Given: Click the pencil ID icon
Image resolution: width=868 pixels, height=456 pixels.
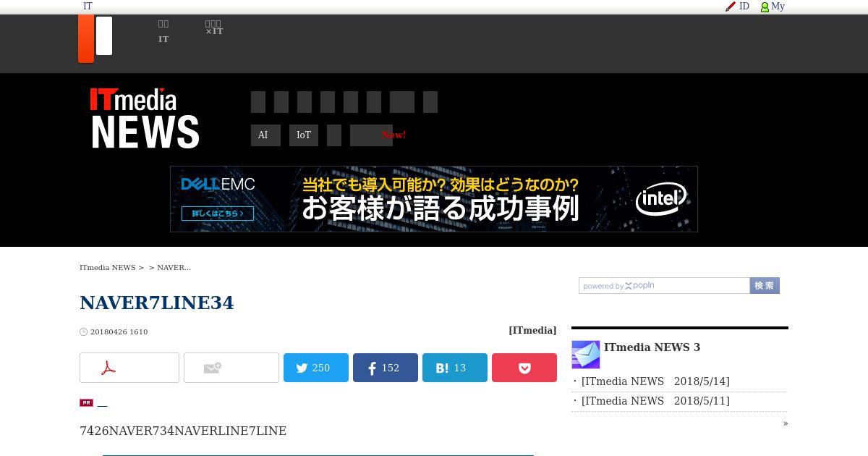Looking at the screenshot, I should pos(731,7).
